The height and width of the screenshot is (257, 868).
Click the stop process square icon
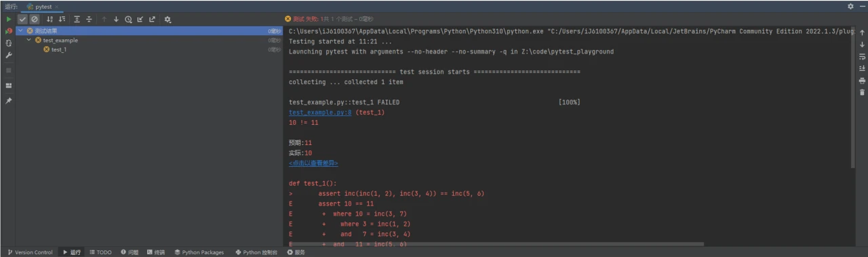9,70
